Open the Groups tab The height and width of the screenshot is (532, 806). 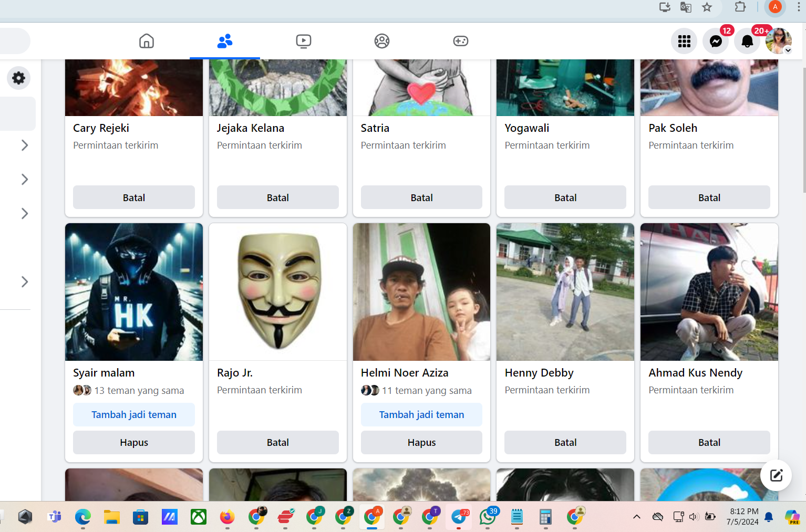click(x=382, y=41)
